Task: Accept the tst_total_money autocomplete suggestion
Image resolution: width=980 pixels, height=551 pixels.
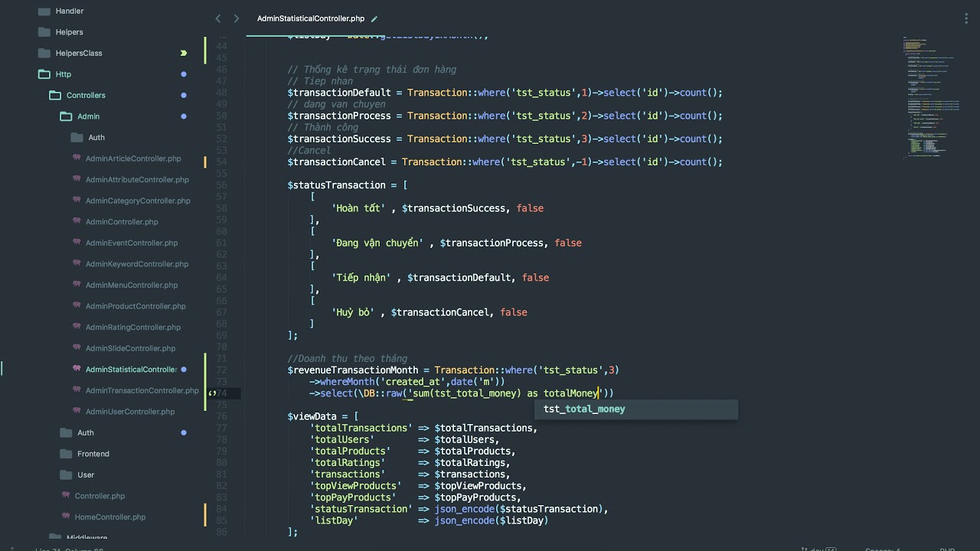Action: pyautogui.click(x=635, y=409)
